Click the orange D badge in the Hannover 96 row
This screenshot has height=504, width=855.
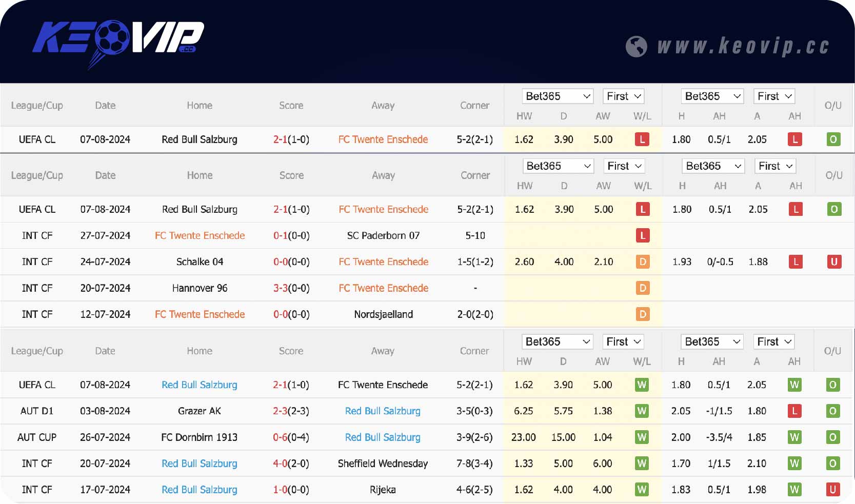pyautogui.click(x=643, y=288)
